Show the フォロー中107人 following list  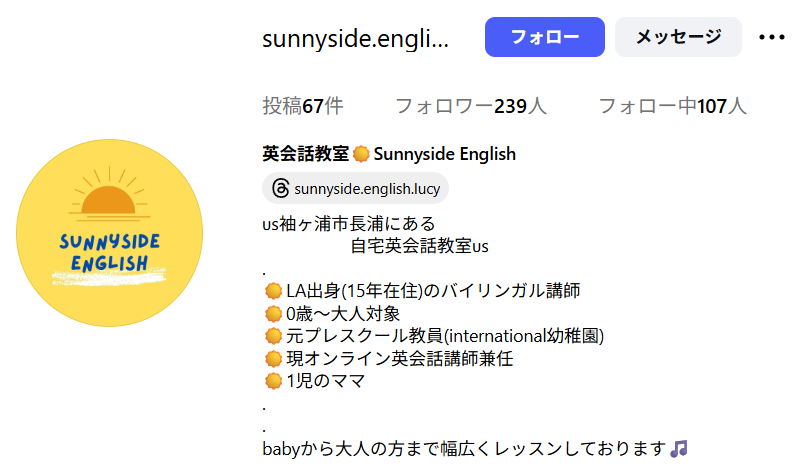672,106
